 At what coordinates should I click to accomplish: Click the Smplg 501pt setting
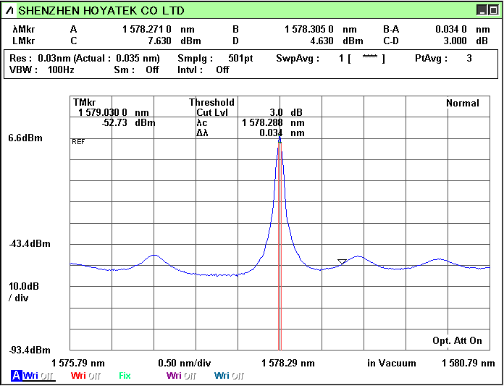click(215, 58)
